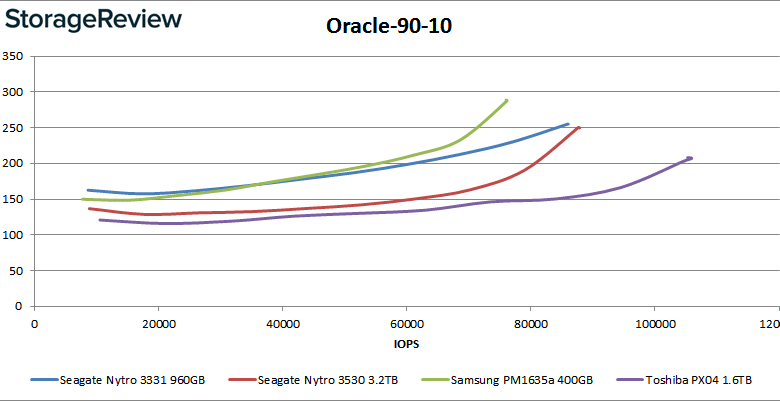Click the 50 y-axis label
The width and height of the screenshot is (780, 401).
(x=15, y=271)
